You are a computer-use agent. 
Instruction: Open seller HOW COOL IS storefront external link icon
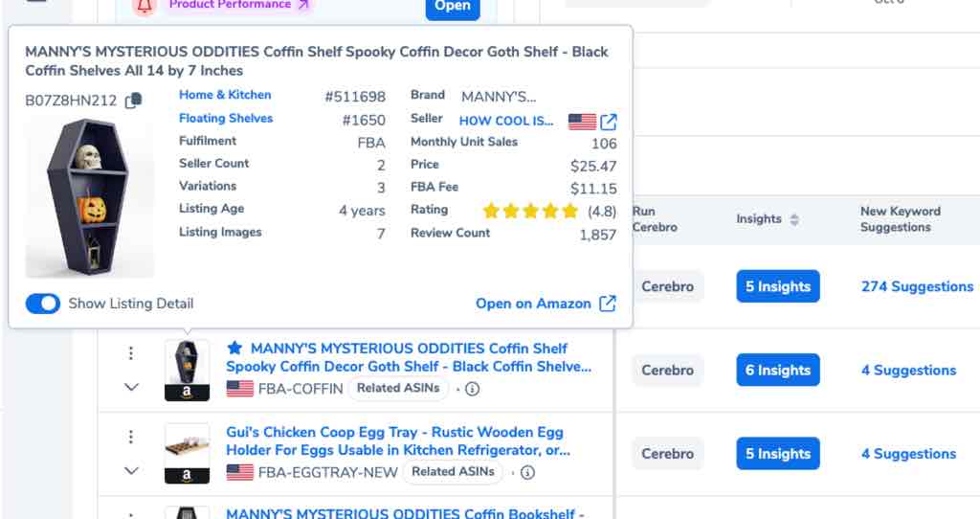tap(608, 122)
